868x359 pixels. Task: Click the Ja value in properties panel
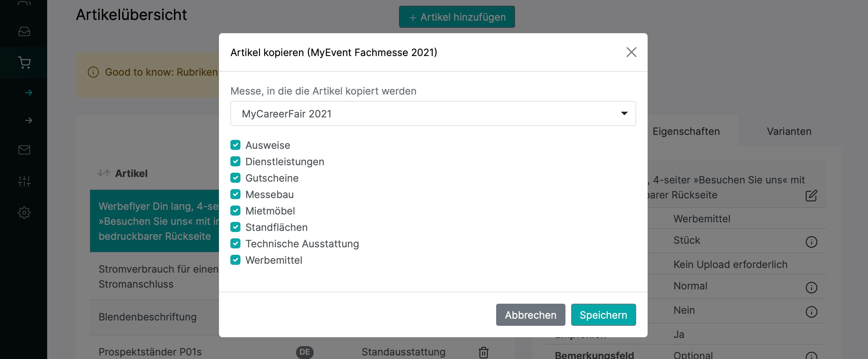(x=679, y=334)
